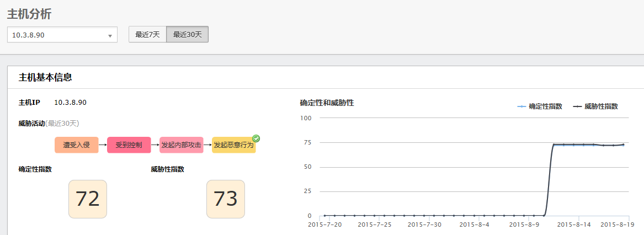Click the green checkmark badge icon
The width and height of the screenshot is (644, 235).
256,138
